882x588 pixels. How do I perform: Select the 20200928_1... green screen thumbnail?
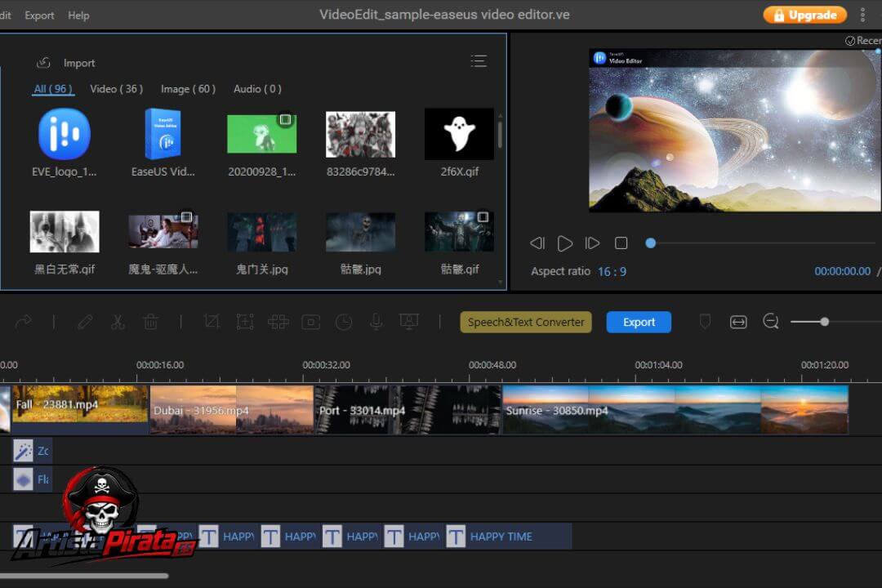coord(261,134)
